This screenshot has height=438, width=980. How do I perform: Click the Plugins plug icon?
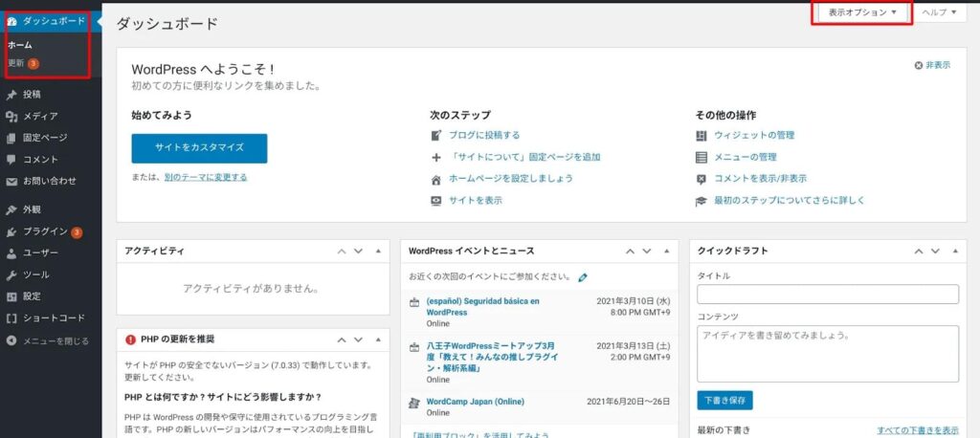(x=11, y=231)
